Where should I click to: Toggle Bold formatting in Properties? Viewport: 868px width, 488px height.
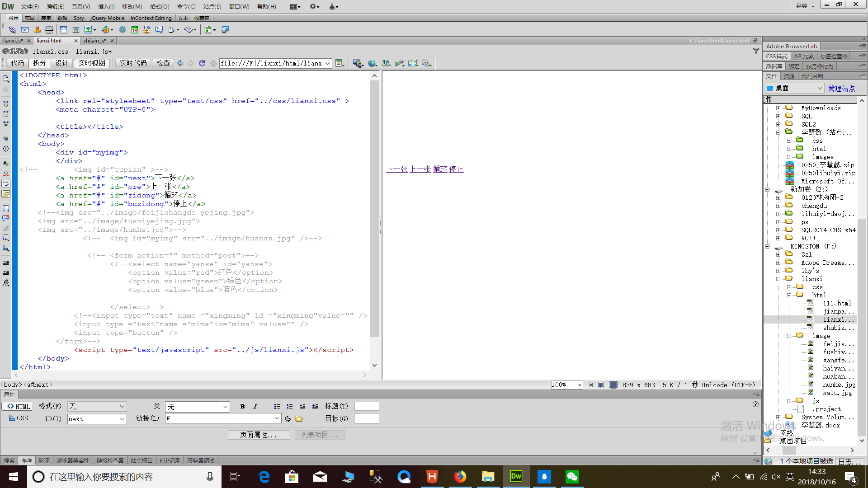coord(243,407)
